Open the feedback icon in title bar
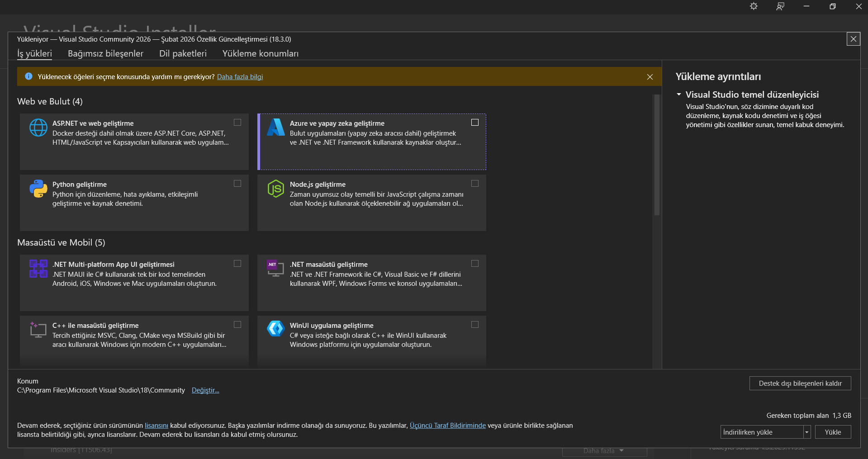This screenshot has height=459, width=868. 780,6
